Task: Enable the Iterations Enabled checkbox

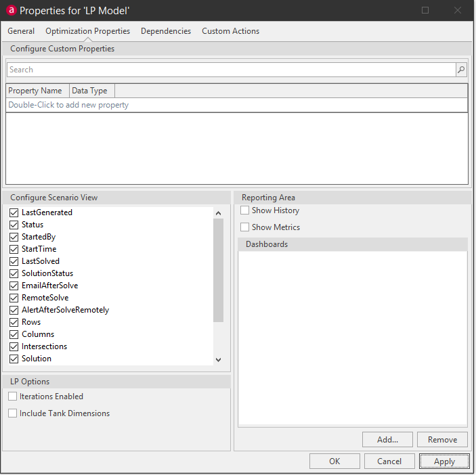Action: 12,396
